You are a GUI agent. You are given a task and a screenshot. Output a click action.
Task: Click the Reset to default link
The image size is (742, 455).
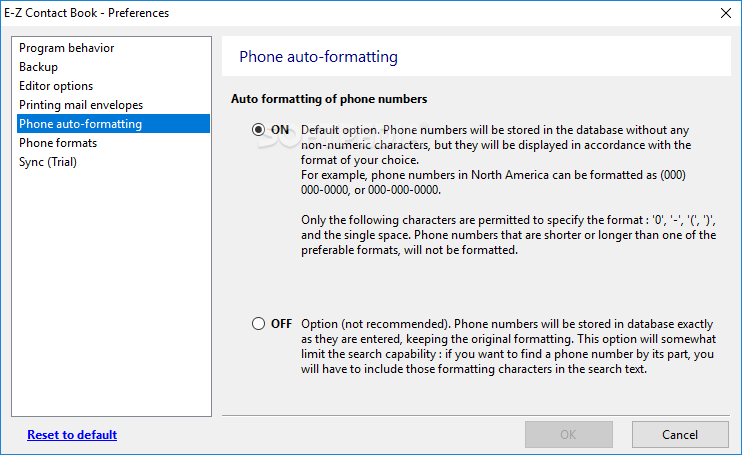72,435
